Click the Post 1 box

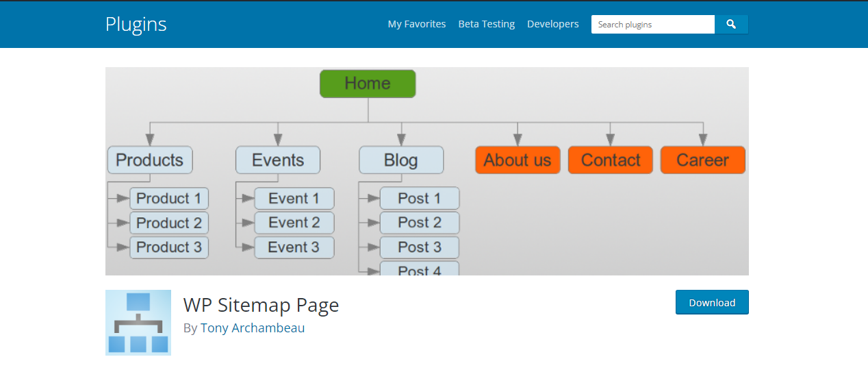point(420,199)
